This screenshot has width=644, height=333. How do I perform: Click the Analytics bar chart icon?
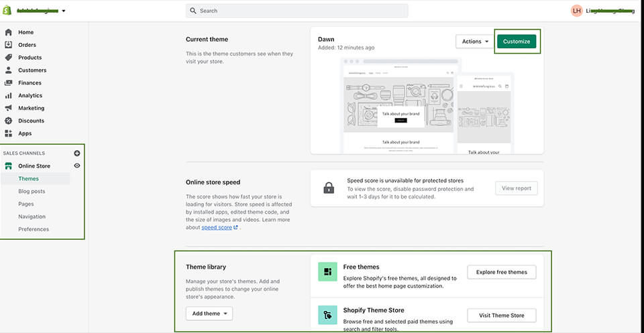pyautogui.click(x=9, y=96)
